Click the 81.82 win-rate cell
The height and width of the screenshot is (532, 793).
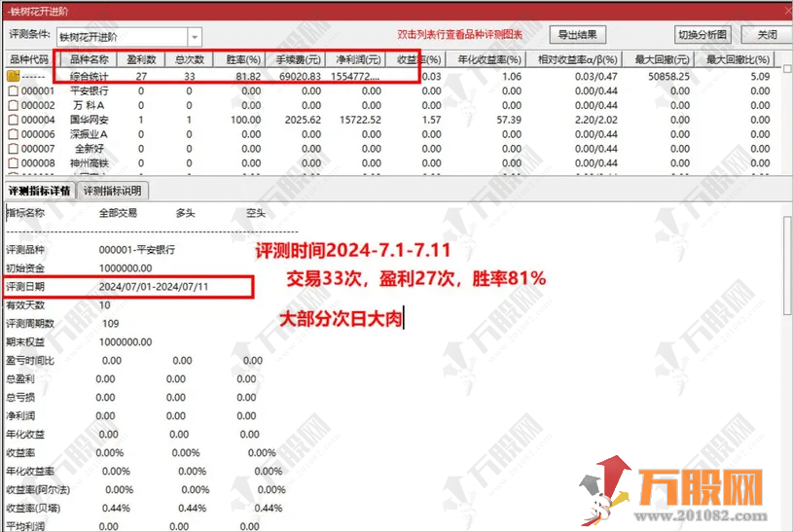[x=248, y=77]
